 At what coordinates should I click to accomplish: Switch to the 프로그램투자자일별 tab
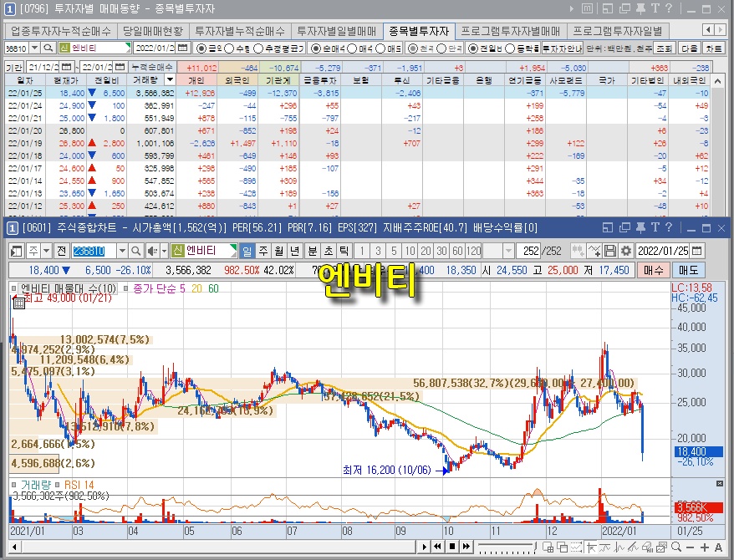(618, 32)
